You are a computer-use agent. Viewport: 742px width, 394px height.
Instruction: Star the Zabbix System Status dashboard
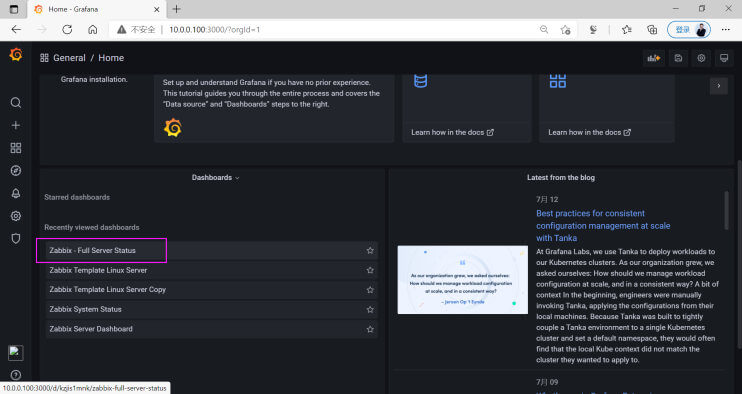[x=370, y=309]
